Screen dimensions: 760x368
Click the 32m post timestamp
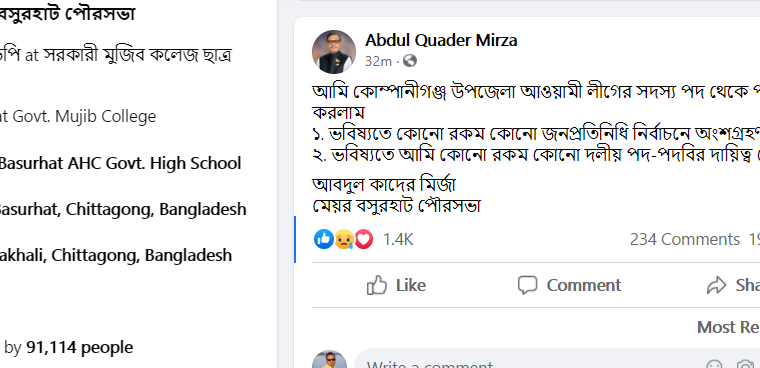click(x=378, y=61)
